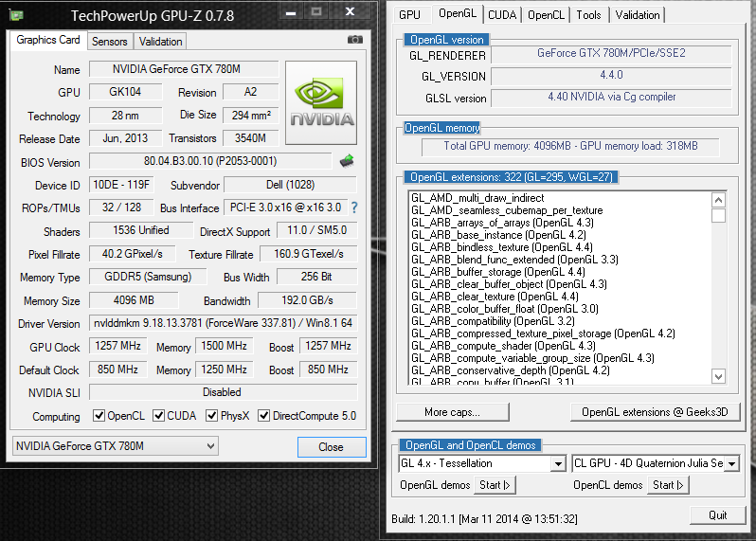Select GL_ARB_compute_shader extension row
Viewport: 756px width, 541px height.
click(503, 346)
